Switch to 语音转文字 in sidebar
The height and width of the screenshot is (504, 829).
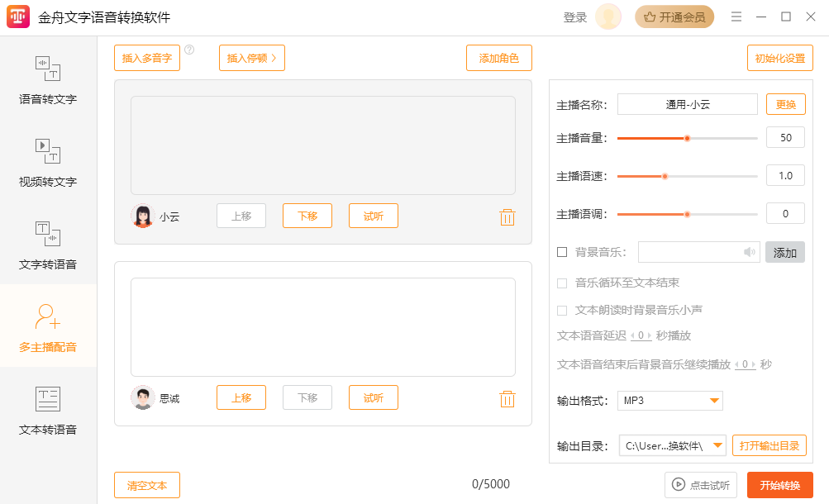[48, 79]
